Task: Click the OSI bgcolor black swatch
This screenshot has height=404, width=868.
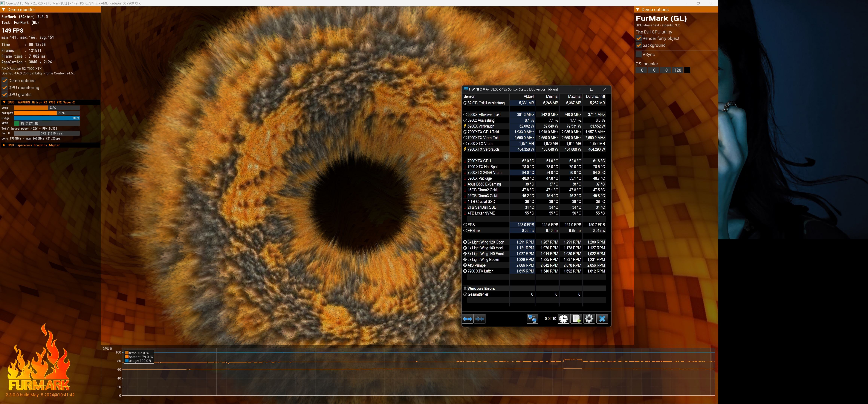Action: (x=687, y=70)
